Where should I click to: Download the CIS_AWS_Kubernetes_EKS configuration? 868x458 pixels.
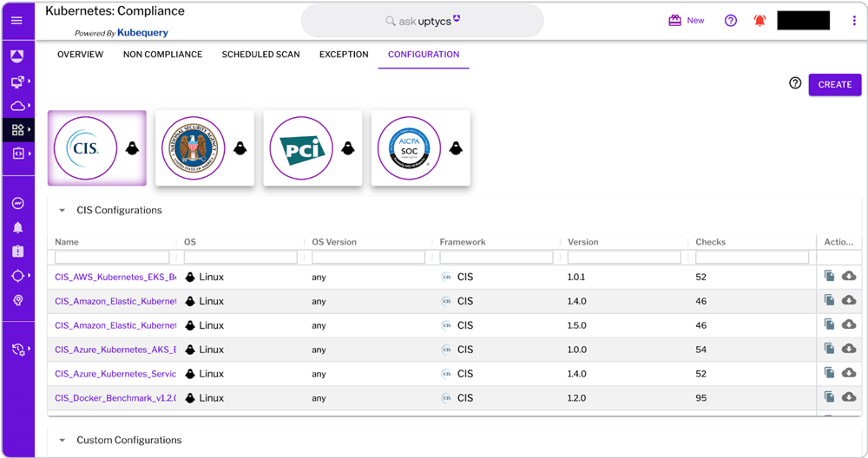(849, 276)
